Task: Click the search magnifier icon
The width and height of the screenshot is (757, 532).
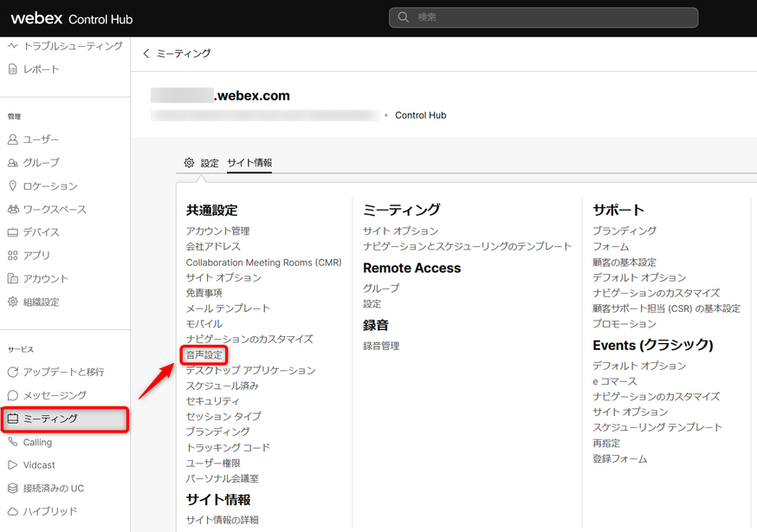Action: tap(403, 17)
